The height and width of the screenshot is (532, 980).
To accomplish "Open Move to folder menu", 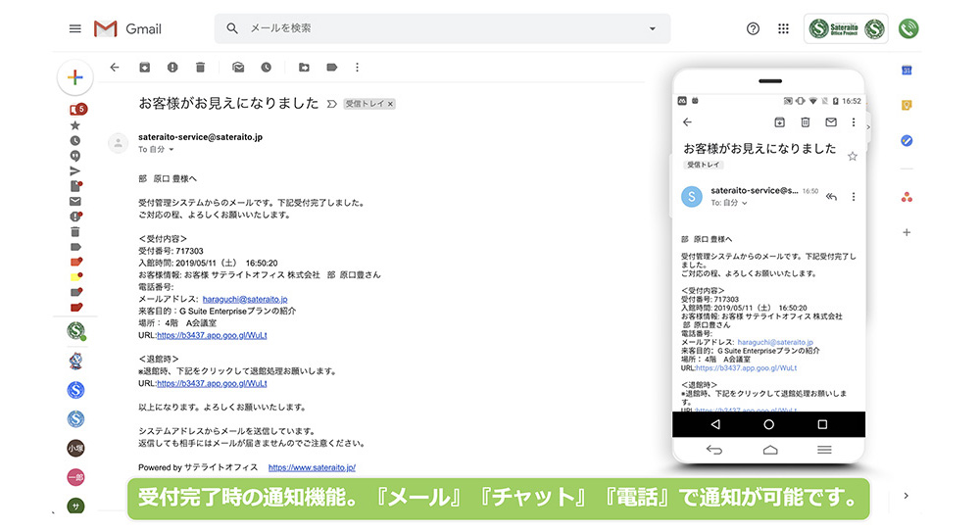I will click(304, 68).
